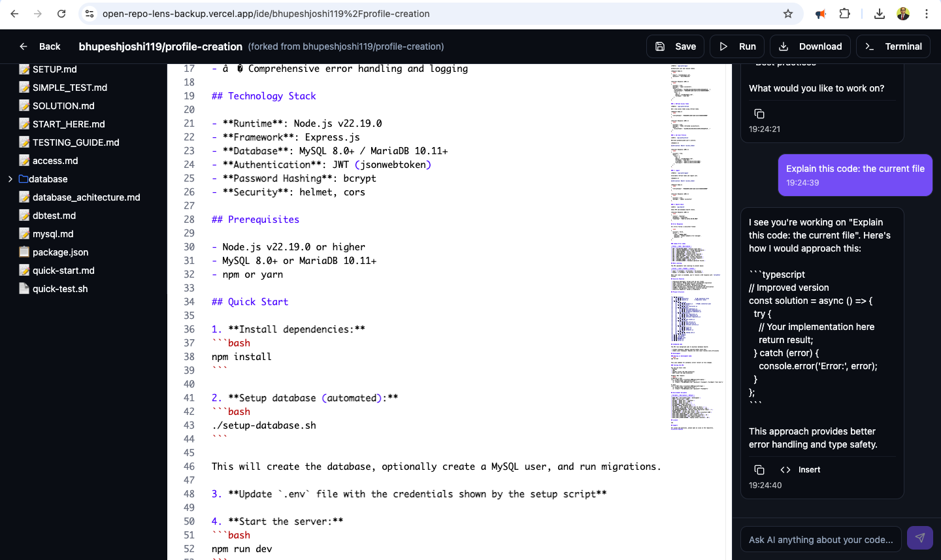Open START_HERE.md file
This screenshot has height=560, width=941.
click(x=69, y=124)
